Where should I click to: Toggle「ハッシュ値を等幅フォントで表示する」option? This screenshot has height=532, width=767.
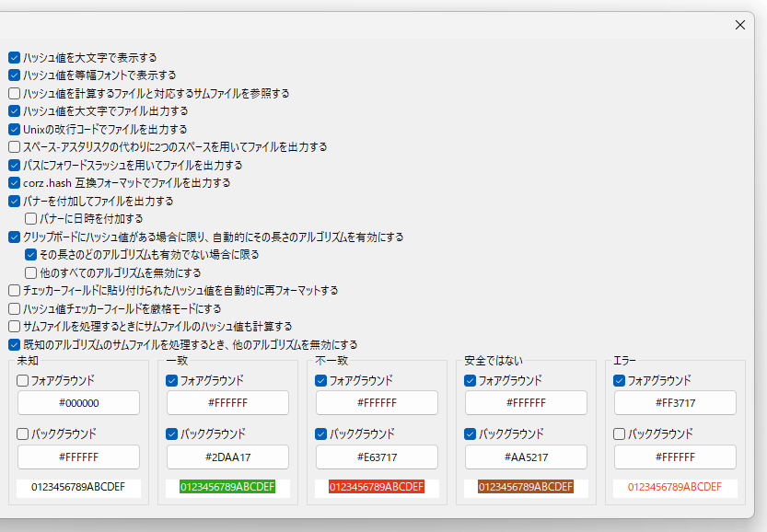coord(14,75)
